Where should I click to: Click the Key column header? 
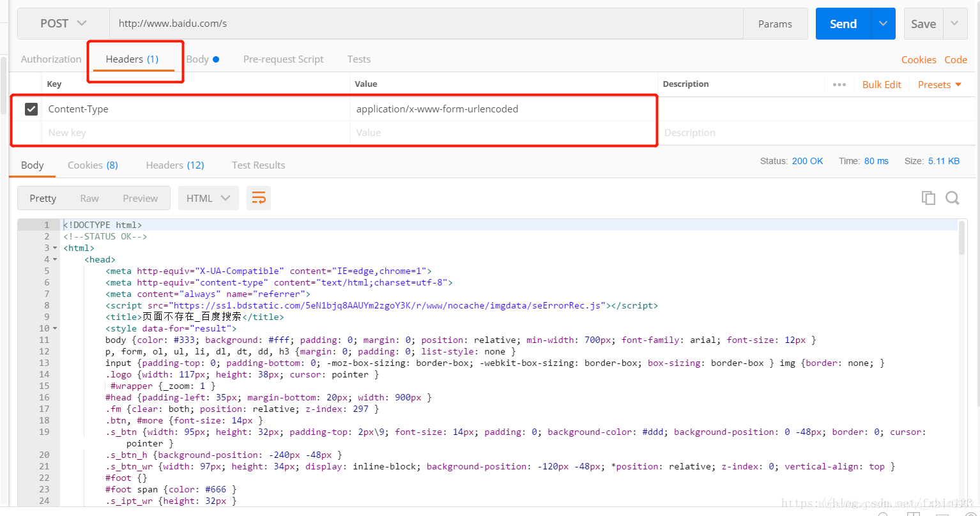(54, 84)
